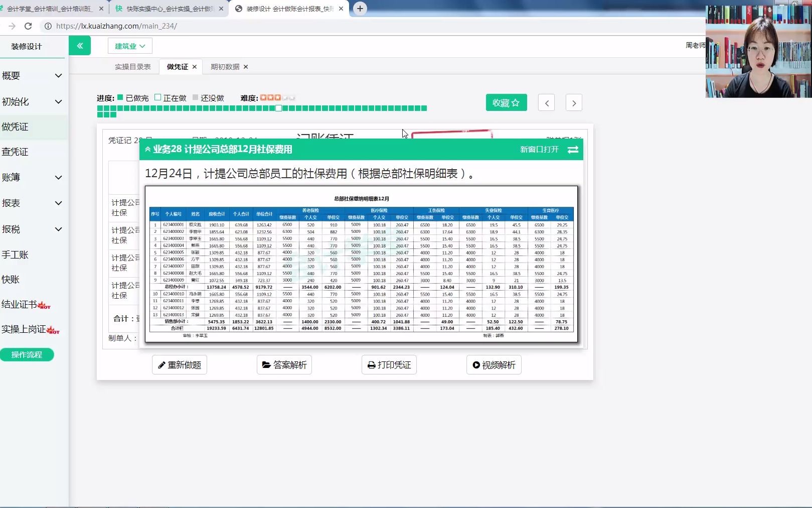Click the 操作流程 button
The image size is (812, 508).
[27, 354]
